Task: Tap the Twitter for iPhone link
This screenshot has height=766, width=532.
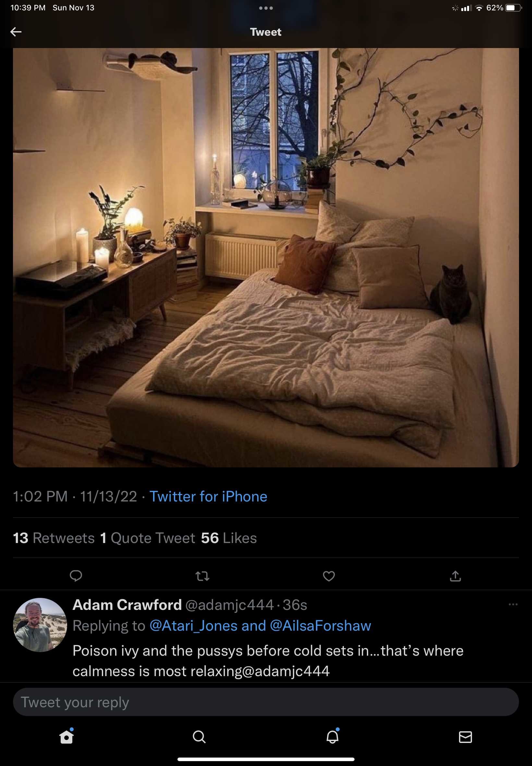Action: click(208, 496)
